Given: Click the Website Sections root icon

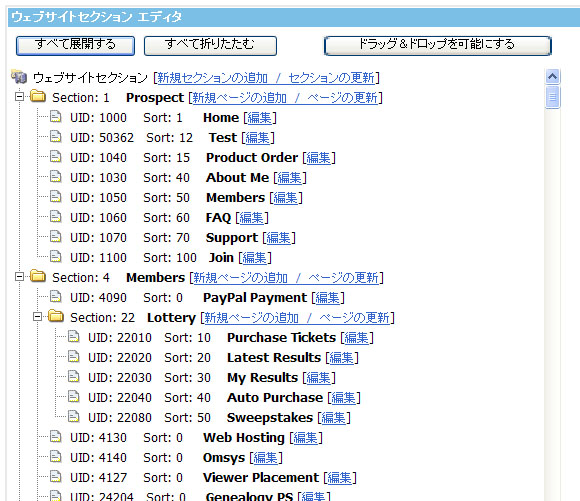Looking at the screenshot, I should coord(19,77).
